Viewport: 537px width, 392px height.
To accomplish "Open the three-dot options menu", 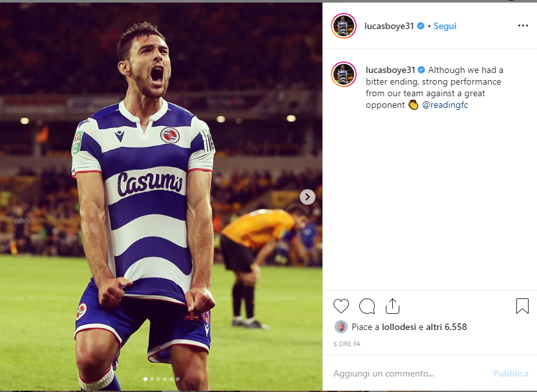I will tap(523, 26).
